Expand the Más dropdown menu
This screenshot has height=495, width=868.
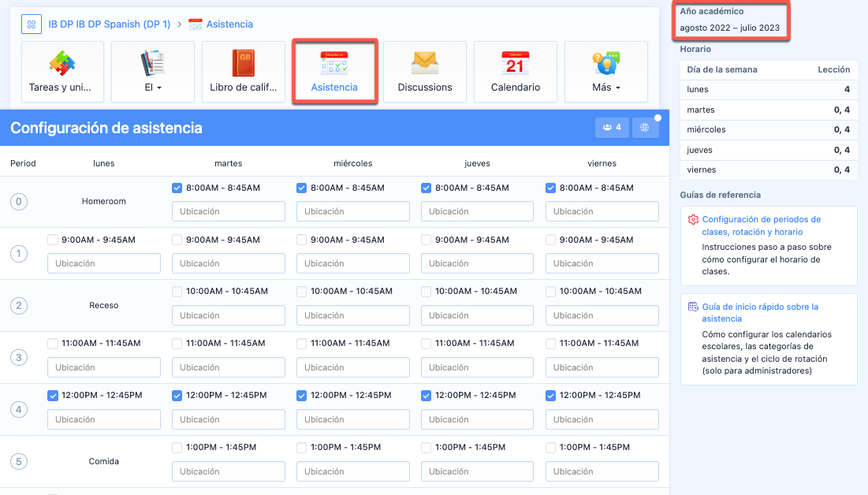pyautogui.click(x=605, y=87)
